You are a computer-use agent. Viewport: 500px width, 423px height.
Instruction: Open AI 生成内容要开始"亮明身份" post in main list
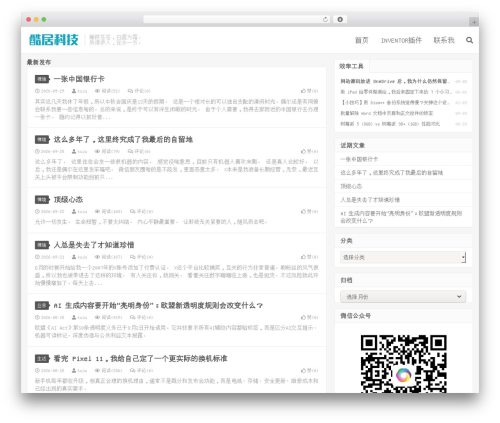(158, 305)
